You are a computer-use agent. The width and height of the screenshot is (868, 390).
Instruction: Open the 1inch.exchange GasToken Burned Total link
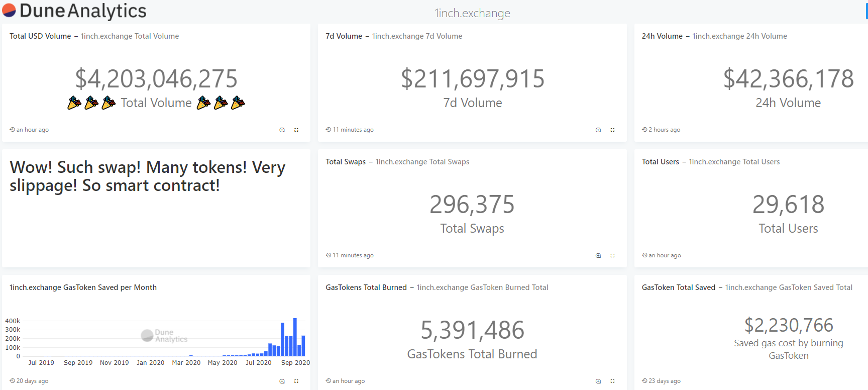click(x=482, y=287)
